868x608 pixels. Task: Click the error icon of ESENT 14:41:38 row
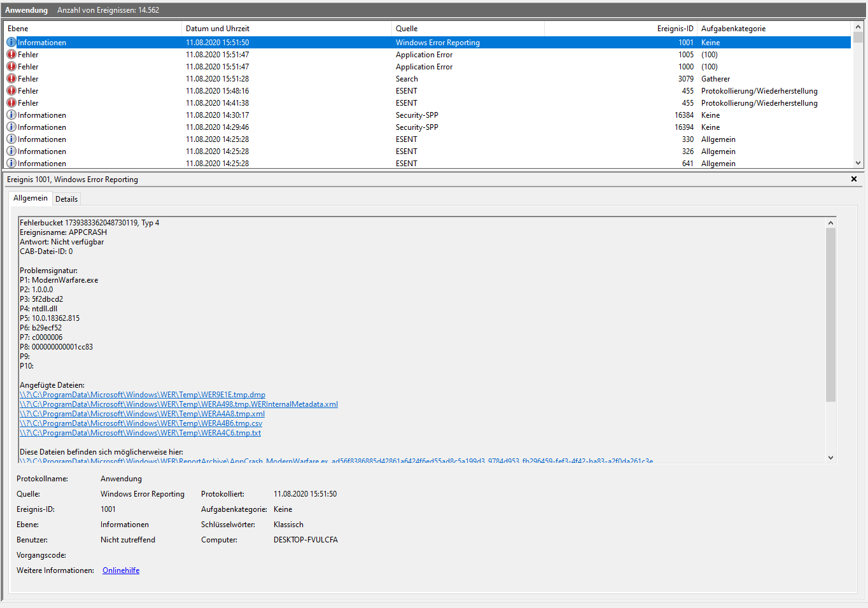(11, 103)
